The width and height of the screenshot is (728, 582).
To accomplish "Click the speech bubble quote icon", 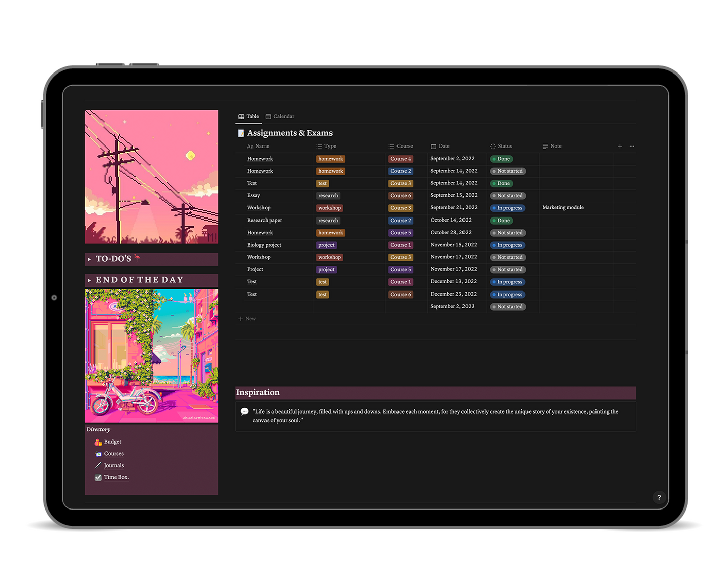I will 244,412.
